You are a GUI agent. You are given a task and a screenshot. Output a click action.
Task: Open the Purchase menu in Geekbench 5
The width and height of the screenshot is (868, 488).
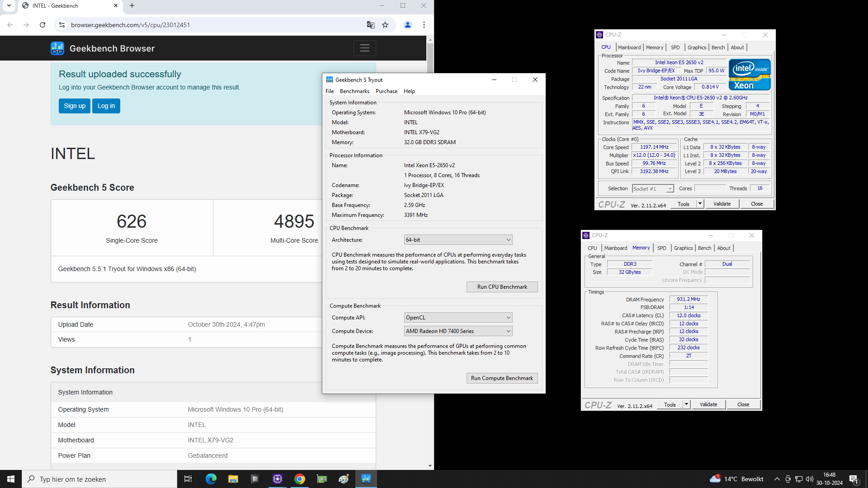pos(387,91)
